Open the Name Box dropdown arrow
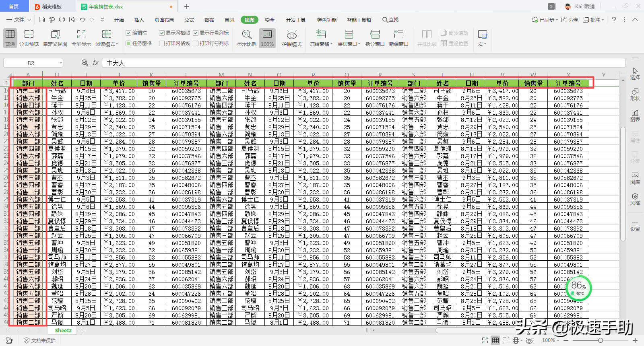 point(61,63)
